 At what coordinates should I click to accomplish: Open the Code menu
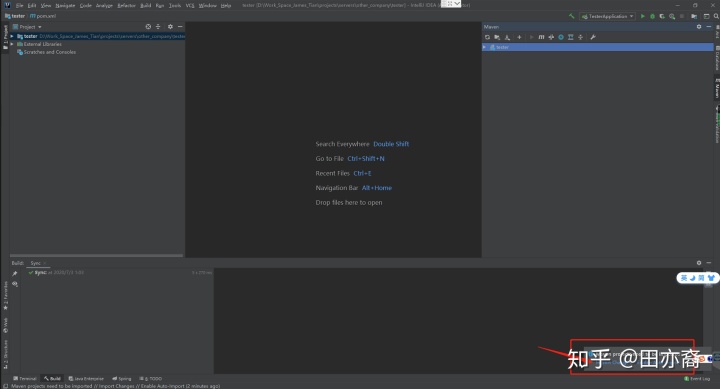tap(85, 6)
